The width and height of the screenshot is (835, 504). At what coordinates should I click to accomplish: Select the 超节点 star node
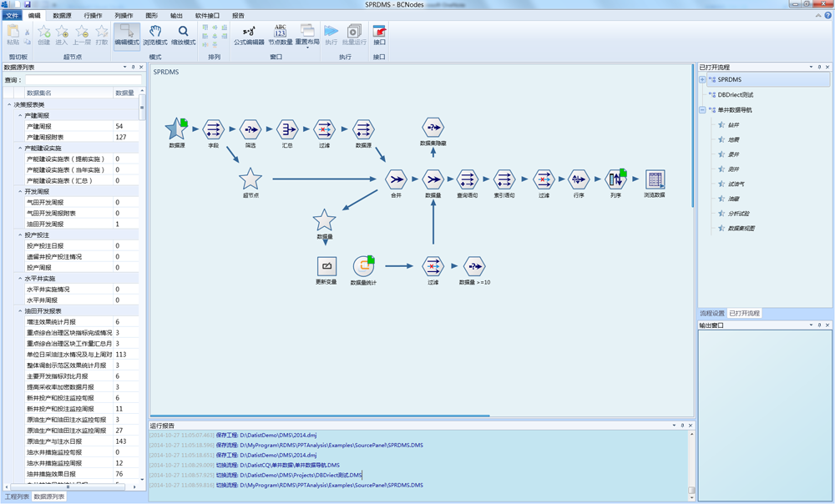[x=250, y=179]
